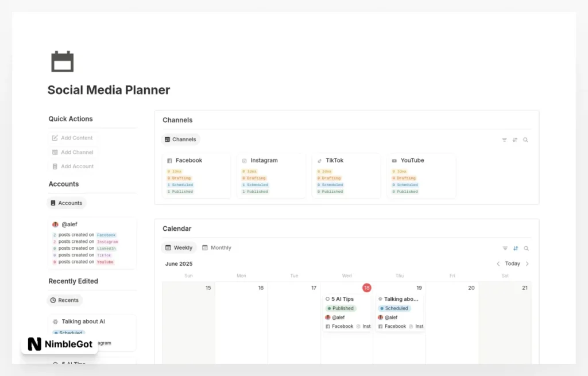Click the Instagram channel icon
Viewport: 588px width, 376px height.
click(x=243, y=160)
